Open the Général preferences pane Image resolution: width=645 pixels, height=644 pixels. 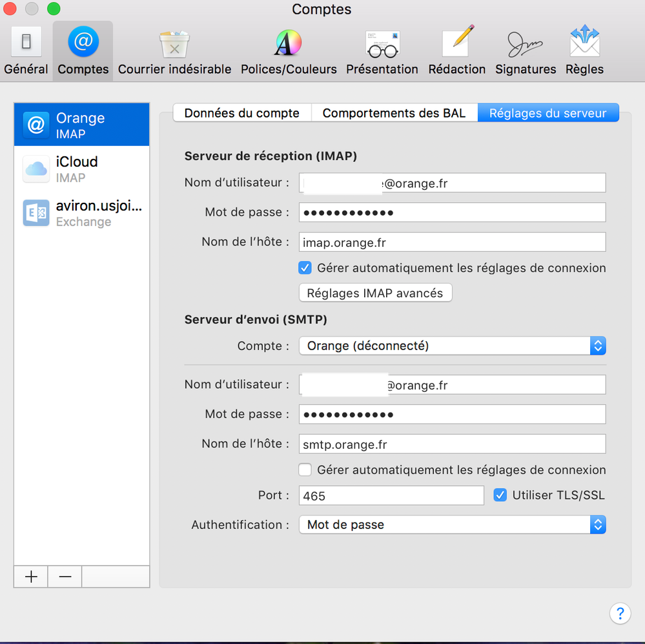[x=26, y=50]
